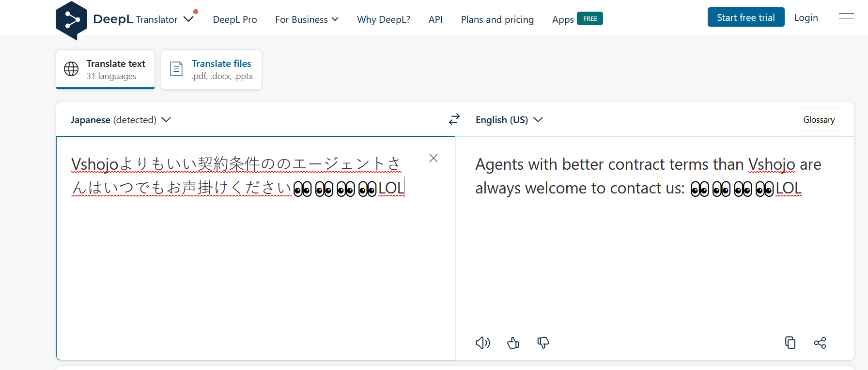Listen to the translated text
868x370 pixels.
click(483, 343)
